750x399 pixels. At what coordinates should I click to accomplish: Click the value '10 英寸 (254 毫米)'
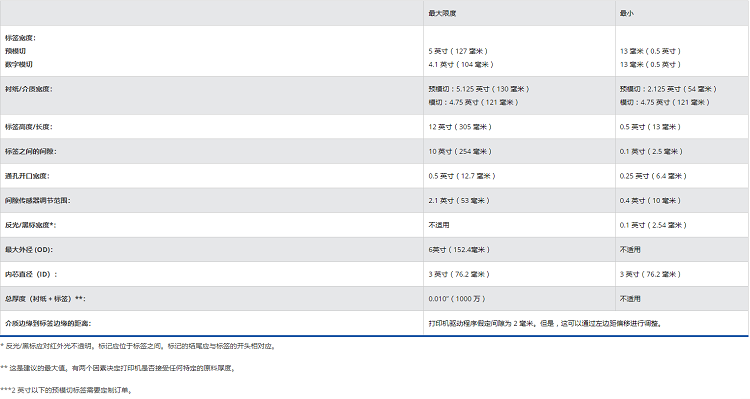pos(460,152)
